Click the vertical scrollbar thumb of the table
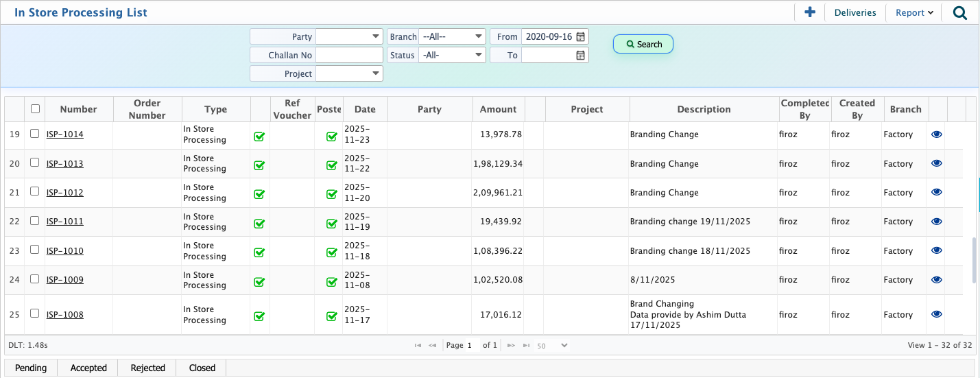 pos(975,261)
